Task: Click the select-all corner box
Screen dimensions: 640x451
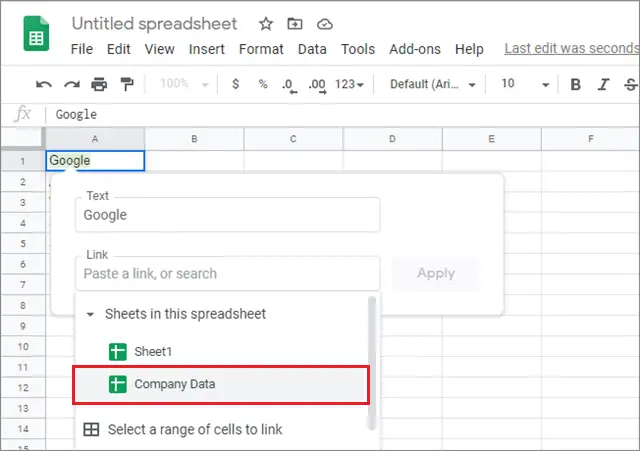Action: click(x=22, y=138)
